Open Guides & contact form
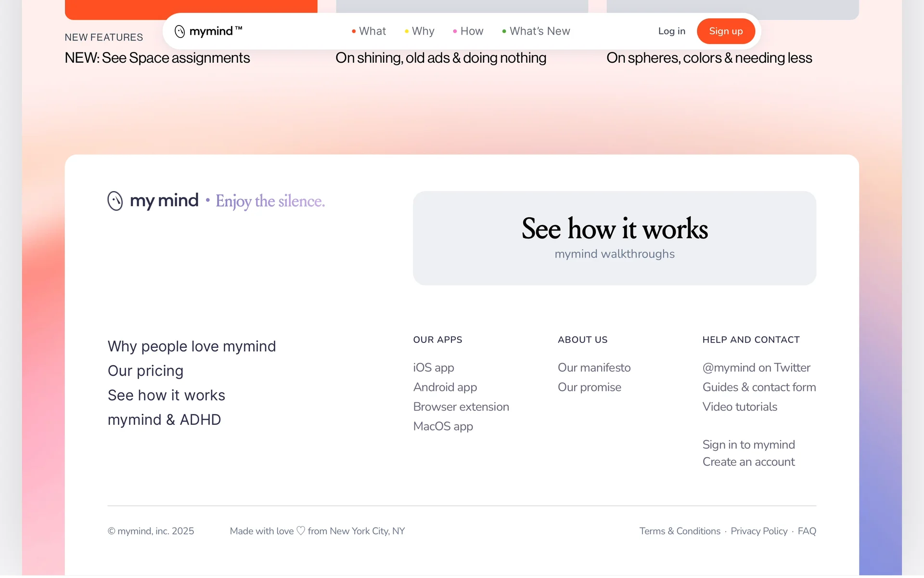Viewport: 924px width, 578px height. 759,387
